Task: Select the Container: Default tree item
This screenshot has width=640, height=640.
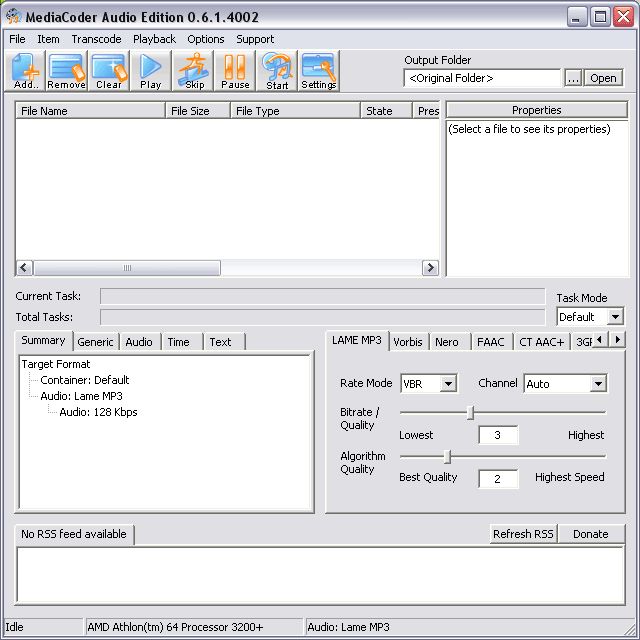Action: pos(84,380)
